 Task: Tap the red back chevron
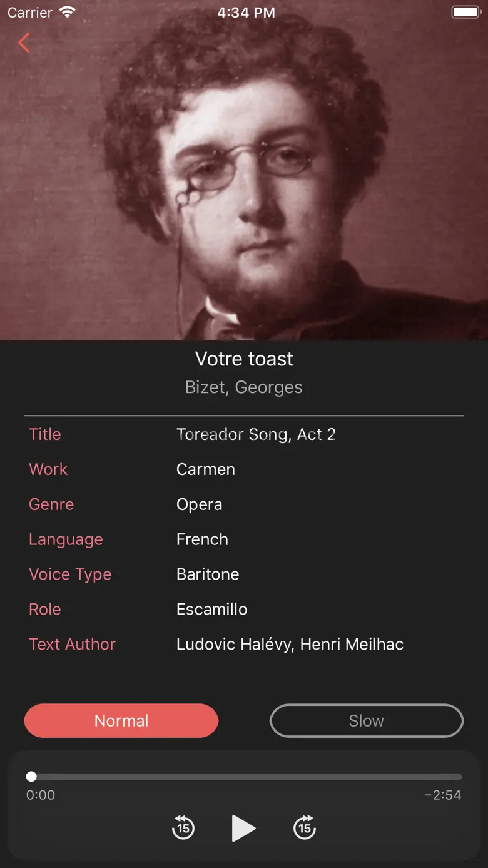coord(24,43)
